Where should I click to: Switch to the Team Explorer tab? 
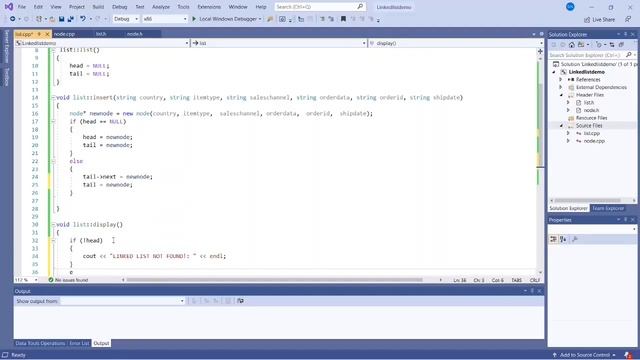(608, 209)
